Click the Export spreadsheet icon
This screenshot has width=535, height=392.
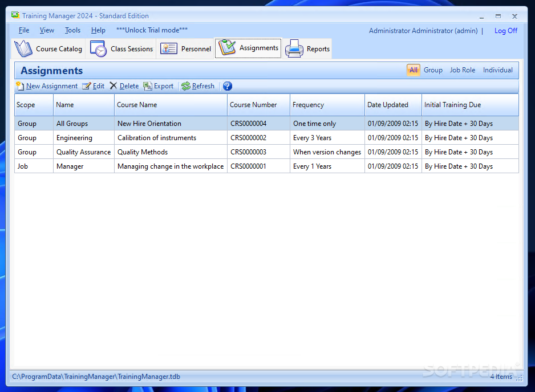tap(148, 86)
